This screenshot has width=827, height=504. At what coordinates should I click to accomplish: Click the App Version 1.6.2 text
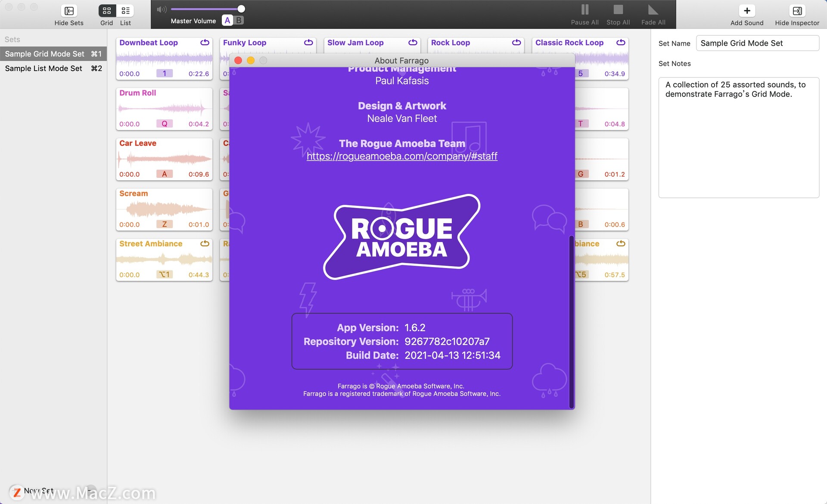(415, 327)
